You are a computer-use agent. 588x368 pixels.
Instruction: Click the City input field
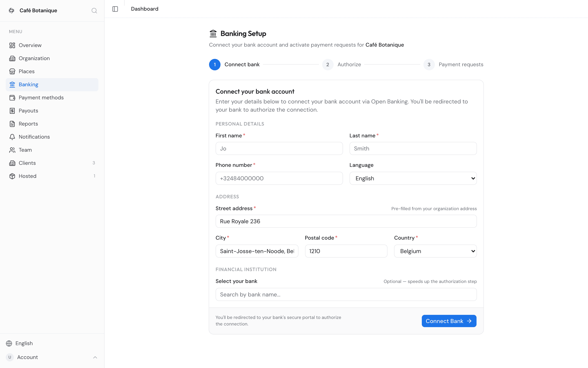[257, 251]
